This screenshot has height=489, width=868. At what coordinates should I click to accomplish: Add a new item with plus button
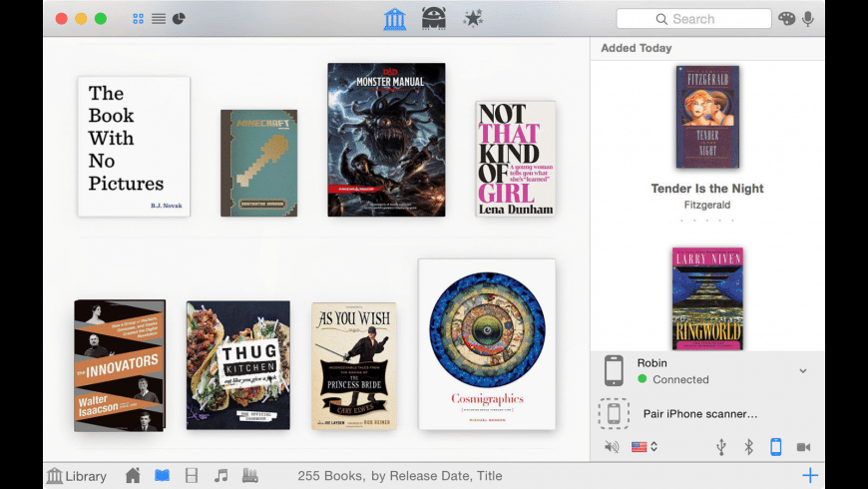(810, 475)
